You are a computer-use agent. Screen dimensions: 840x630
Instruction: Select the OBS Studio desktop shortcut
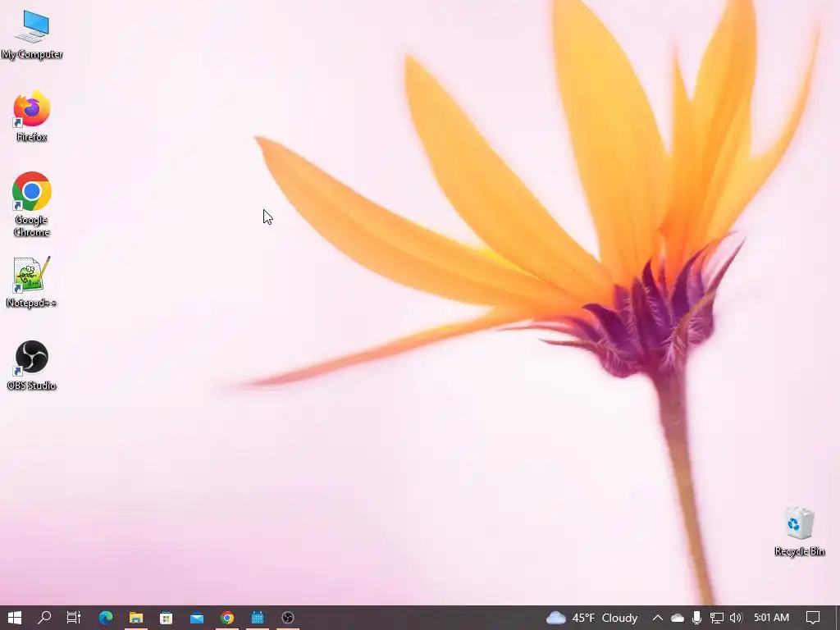[32, 365]
